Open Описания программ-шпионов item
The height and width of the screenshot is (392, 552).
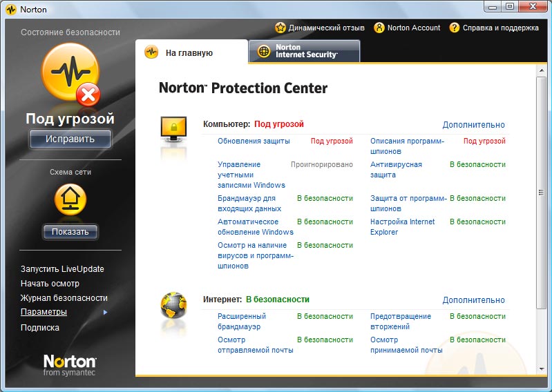407,146
